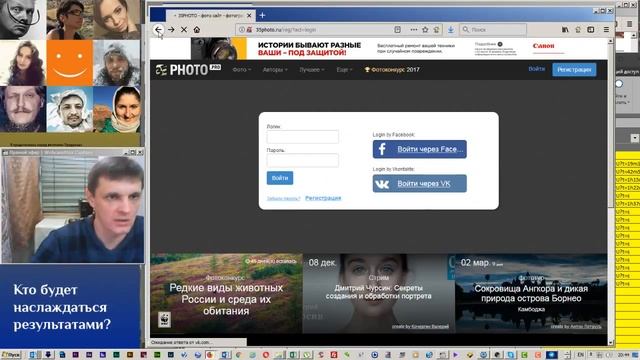The width and height of the screenshot is (640, 360).
Task: Click the orange smiley avatar tile
Action: pyautogui.click(x=70, y=63)
